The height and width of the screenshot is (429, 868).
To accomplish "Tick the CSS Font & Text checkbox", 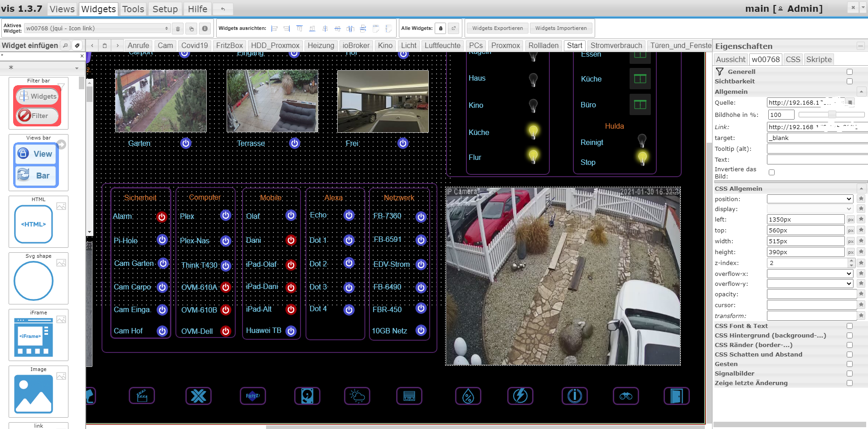I will pos(849,326).
